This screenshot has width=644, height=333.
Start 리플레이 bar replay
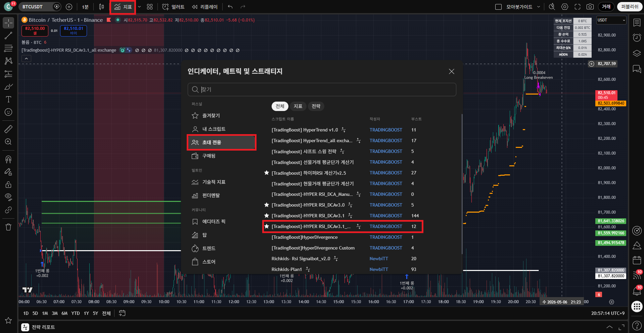[x=204, y=7]
